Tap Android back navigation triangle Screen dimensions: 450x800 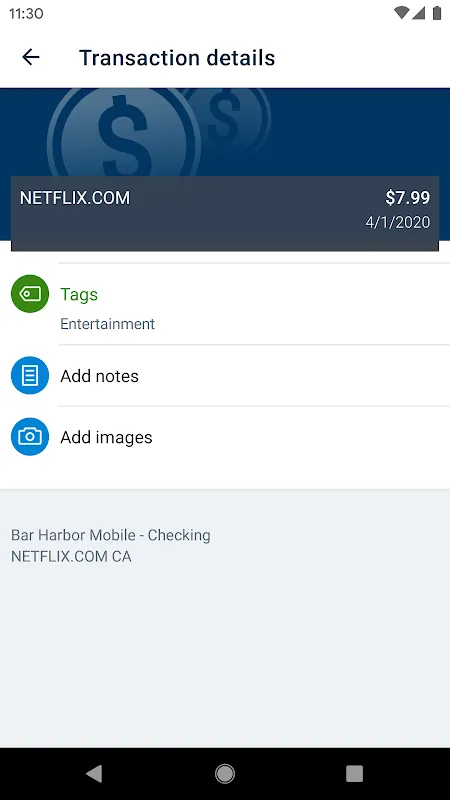[x=94, y=773]
